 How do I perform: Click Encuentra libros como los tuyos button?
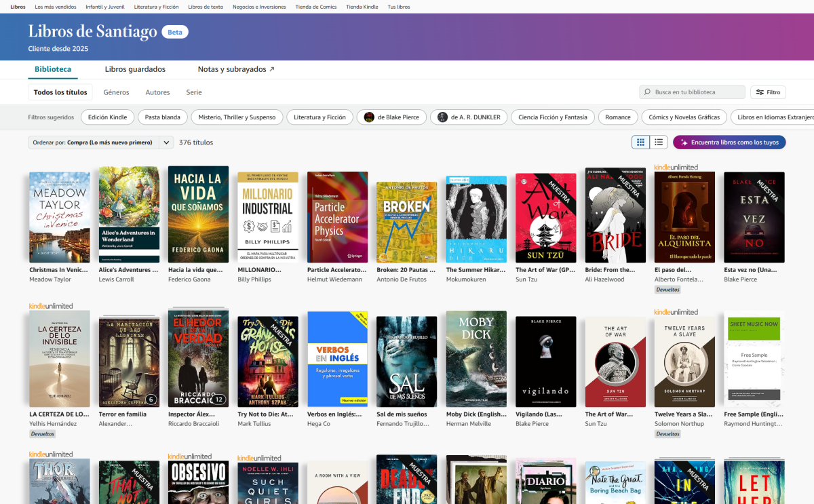tap(729, 142)
